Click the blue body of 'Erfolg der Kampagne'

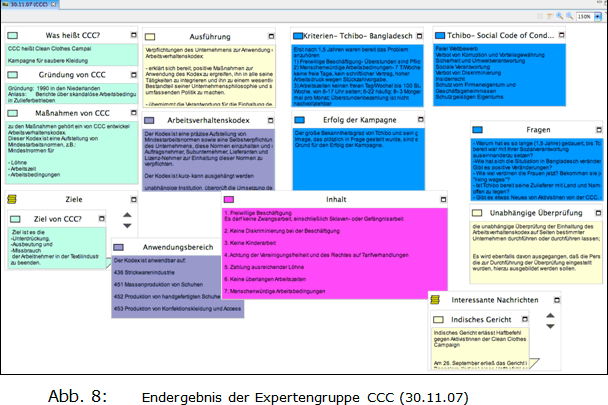(x=359, y=159)
